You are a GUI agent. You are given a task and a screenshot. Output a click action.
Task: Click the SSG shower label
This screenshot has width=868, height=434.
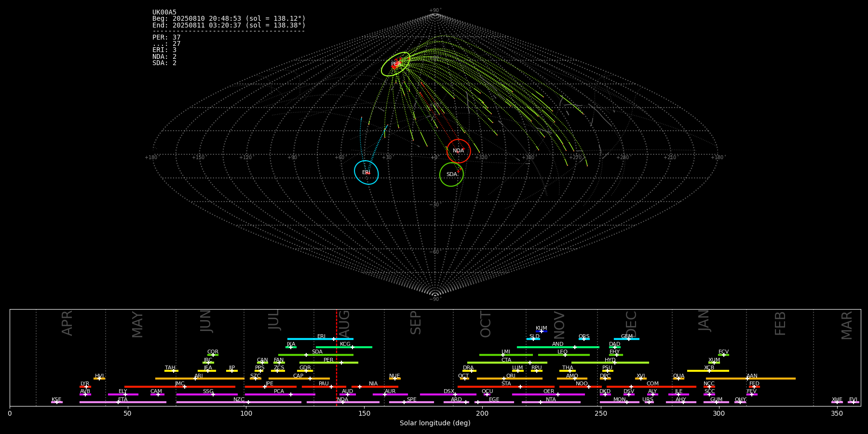[208, 392]
